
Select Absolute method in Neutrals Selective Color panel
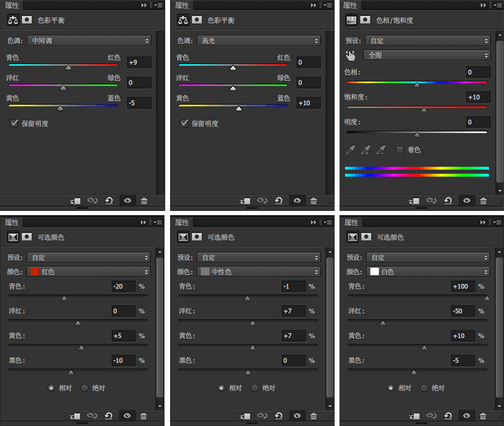point(255,388)
